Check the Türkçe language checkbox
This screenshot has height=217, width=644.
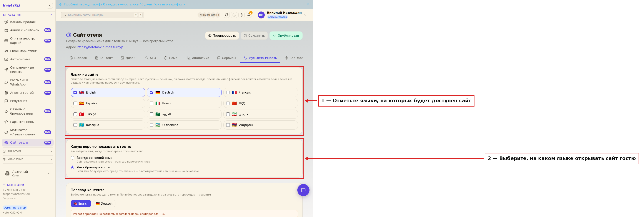[x=75, y=114]
